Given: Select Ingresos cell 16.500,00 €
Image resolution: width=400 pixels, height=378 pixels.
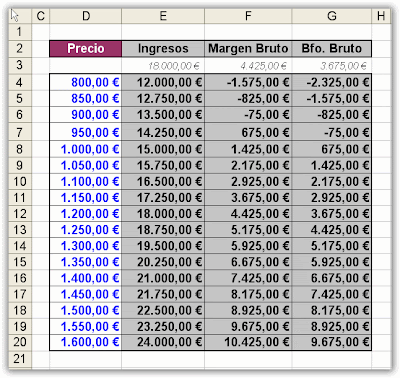Looking at the screenshot, I should point(163,181).
